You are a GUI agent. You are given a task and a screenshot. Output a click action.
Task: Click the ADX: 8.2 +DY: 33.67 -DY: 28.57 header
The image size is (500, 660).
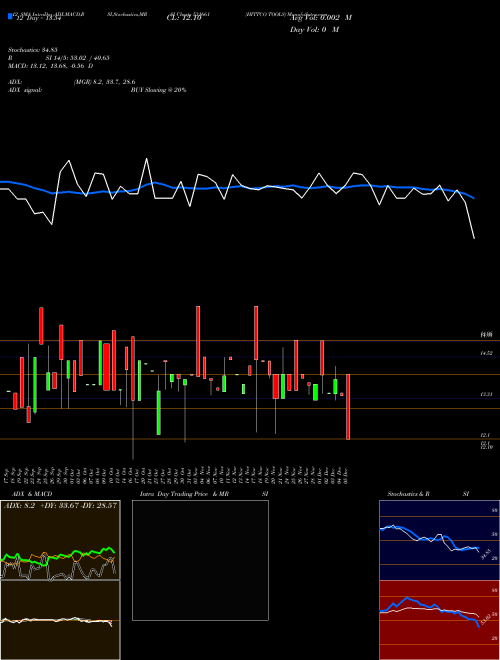60,505
